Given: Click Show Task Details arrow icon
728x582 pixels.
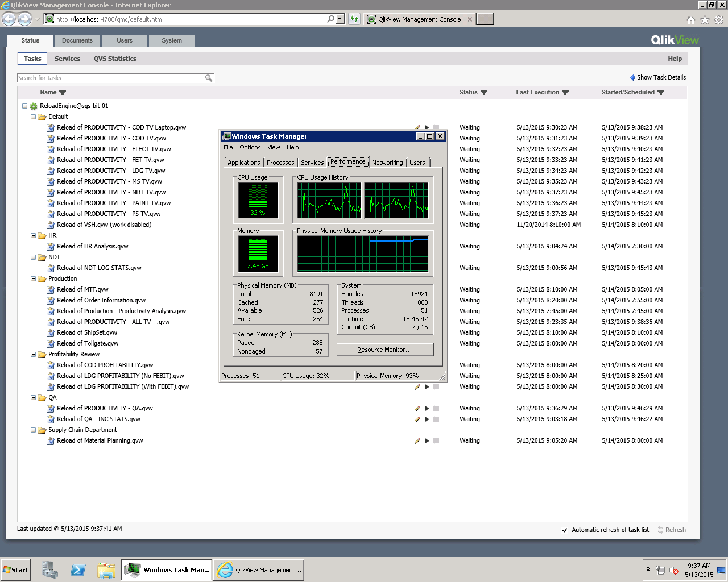Looking at the screenshot, I should point(632,77).
